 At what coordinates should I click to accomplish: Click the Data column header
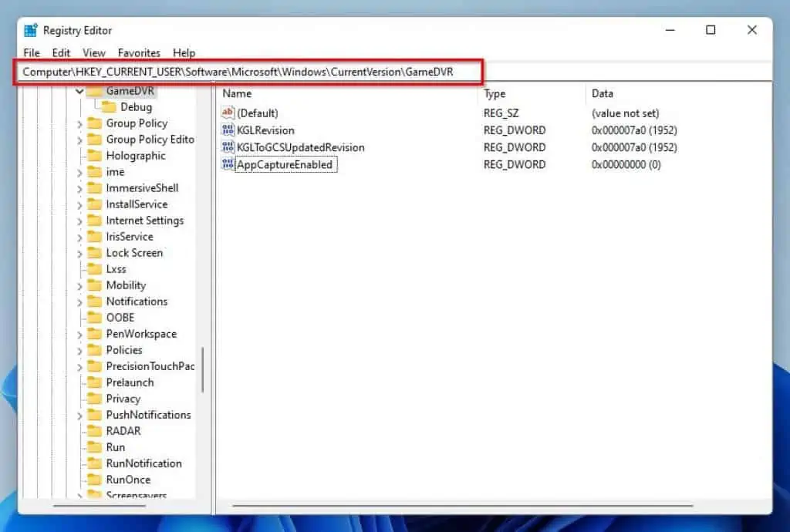coord(602,93)
